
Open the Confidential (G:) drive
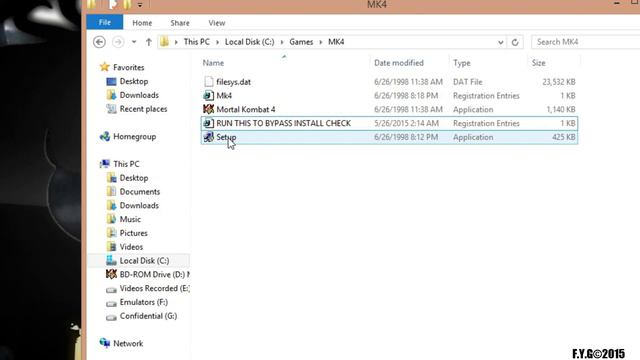click(148, 316)
